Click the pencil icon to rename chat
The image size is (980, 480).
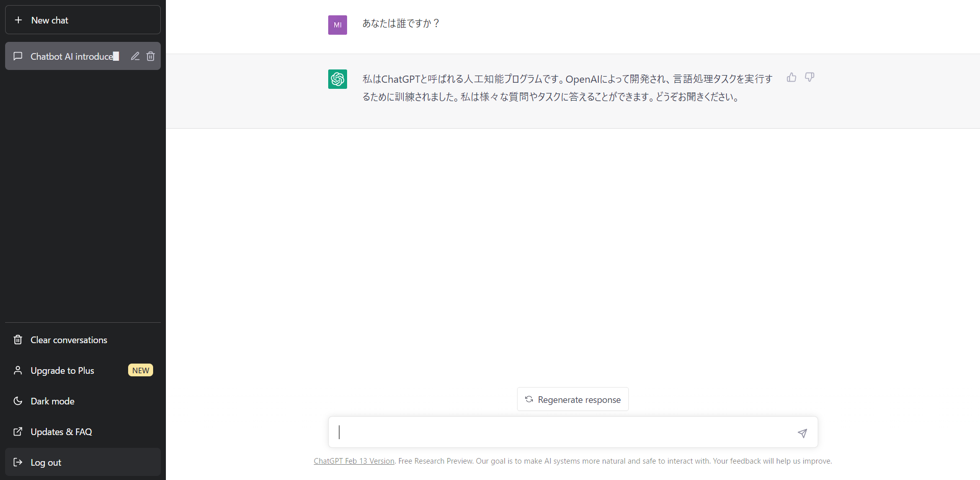pyautogui.click(x=135, y=56)
